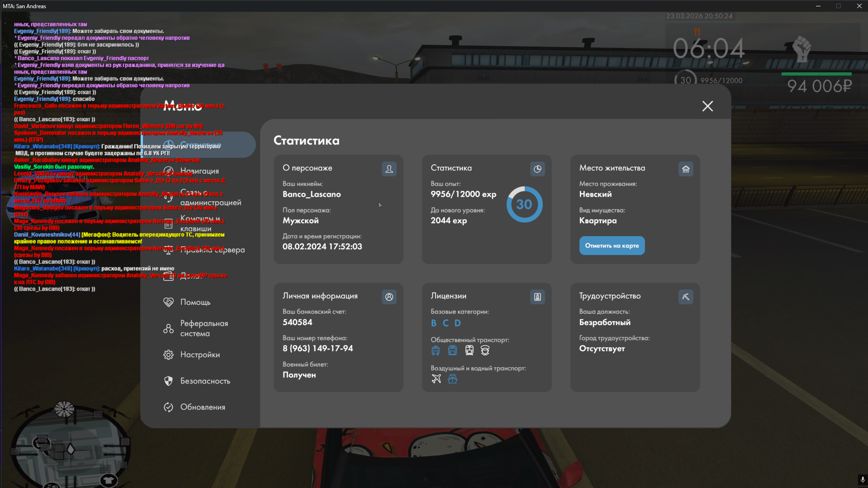Click the character profile icon in О персонаже card
868x488 pixels.
(x=389, y=169)
